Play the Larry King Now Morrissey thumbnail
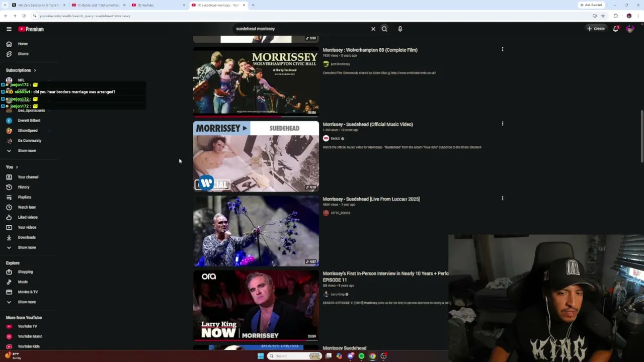 tap(256, 306)
